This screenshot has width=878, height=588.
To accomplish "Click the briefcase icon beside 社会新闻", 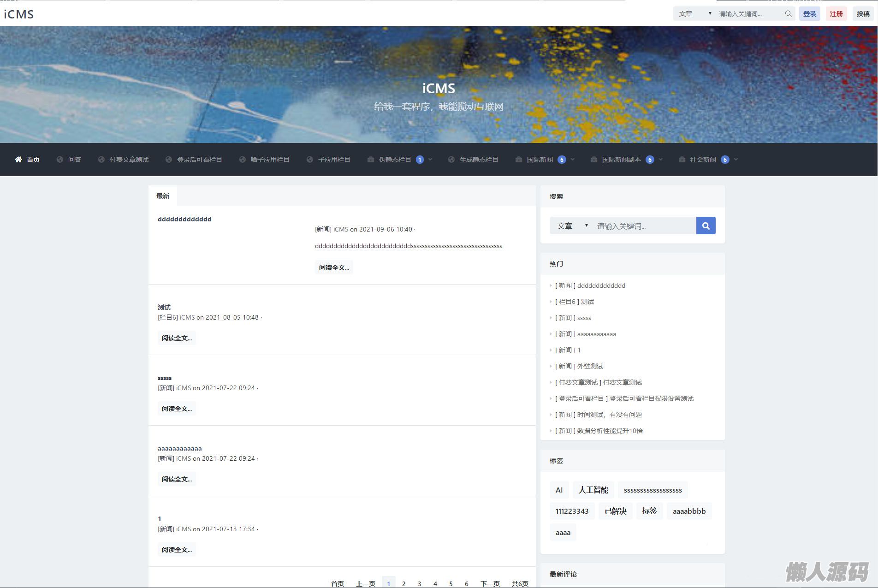I will click(x=682, y=160).
